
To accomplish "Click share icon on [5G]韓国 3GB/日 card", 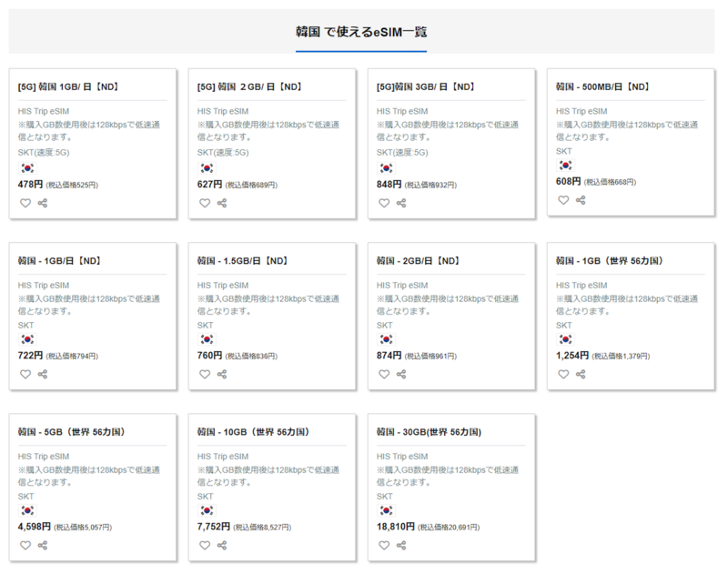I will [x=401, y=203].
